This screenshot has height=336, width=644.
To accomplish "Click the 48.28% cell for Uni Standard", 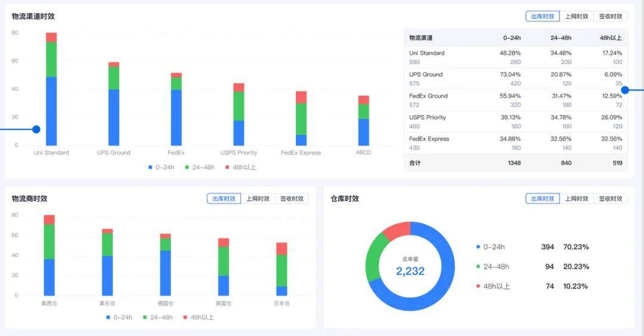I will click(x=510, y=53).
